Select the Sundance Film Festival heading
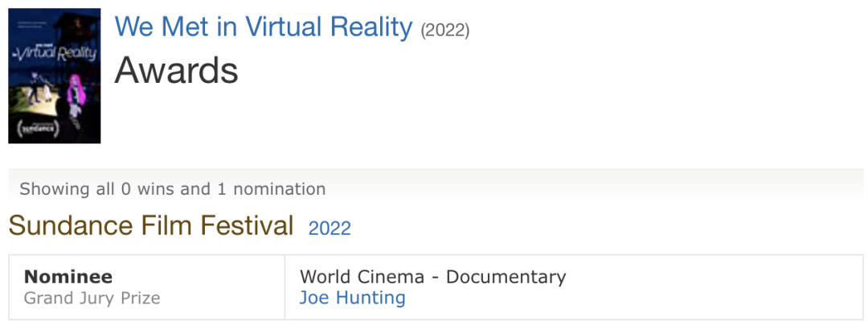Screen dimensions: 868x330 pos(151,225)
